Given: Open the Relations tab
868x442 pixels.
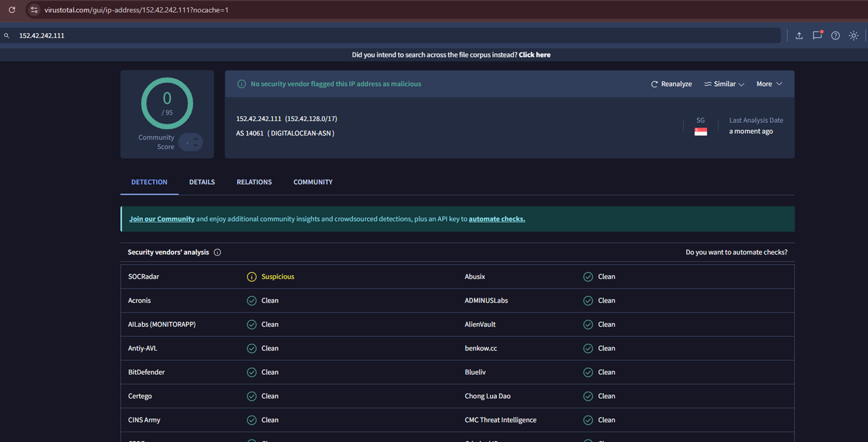Looking at the screenshot, I should 254,182.
